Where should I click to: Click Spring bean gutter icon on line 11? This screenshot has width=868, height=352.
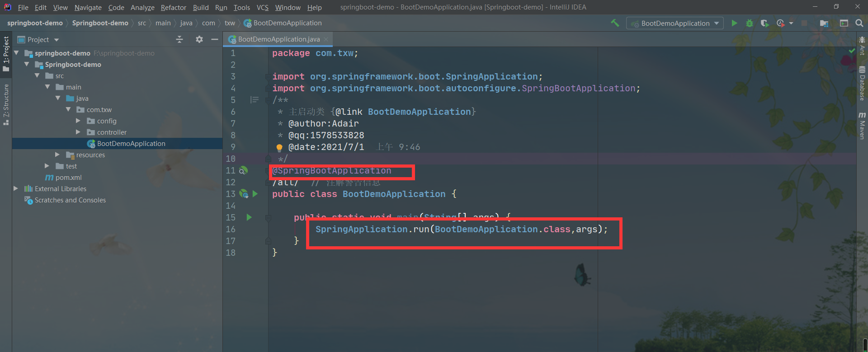click(x=243, y=170)
